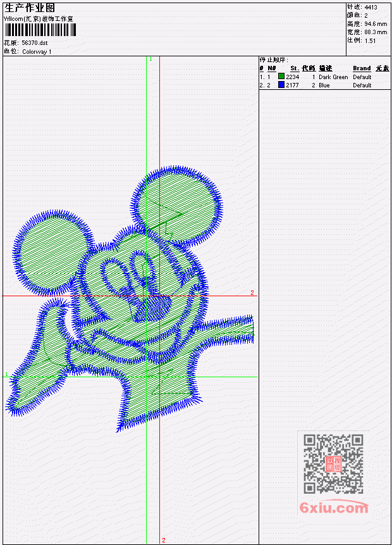Click green marker '1' at top of canvas
This screenshot has height=545, width=392.
click(x=150, y=60)
